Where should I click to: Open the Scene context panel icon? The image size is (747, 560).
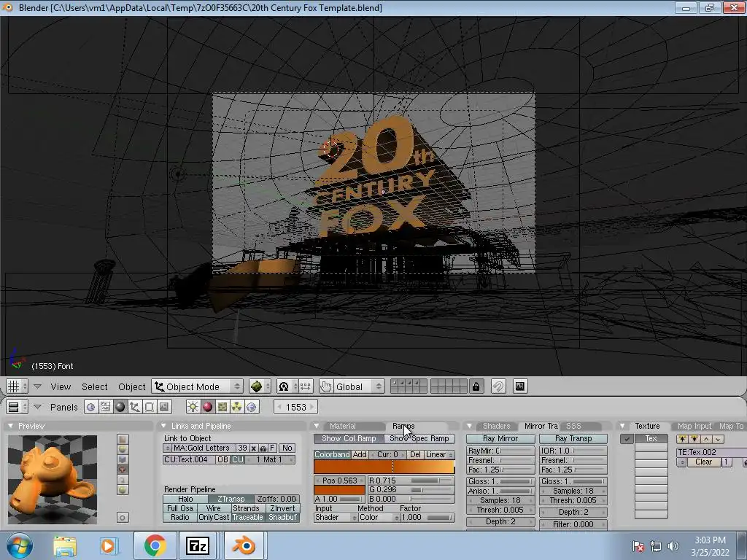[x=164, y=407]
